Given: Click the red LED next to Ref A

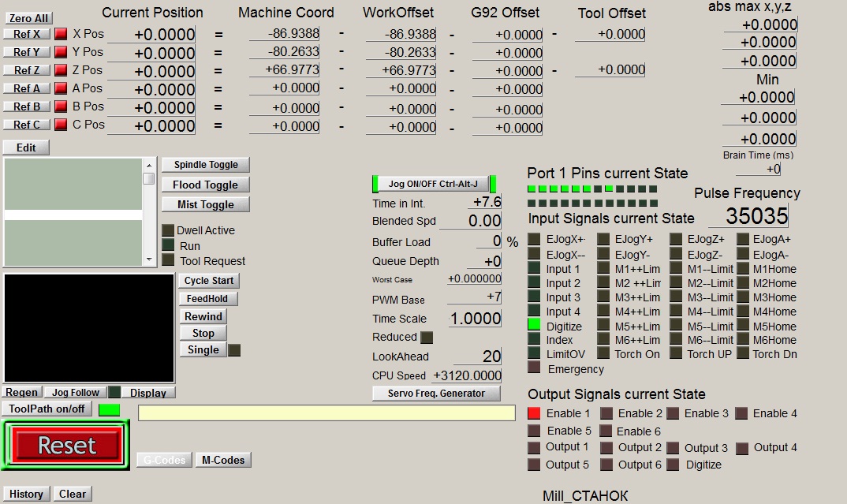Looking at the screenshot, I should pos(61,88).
